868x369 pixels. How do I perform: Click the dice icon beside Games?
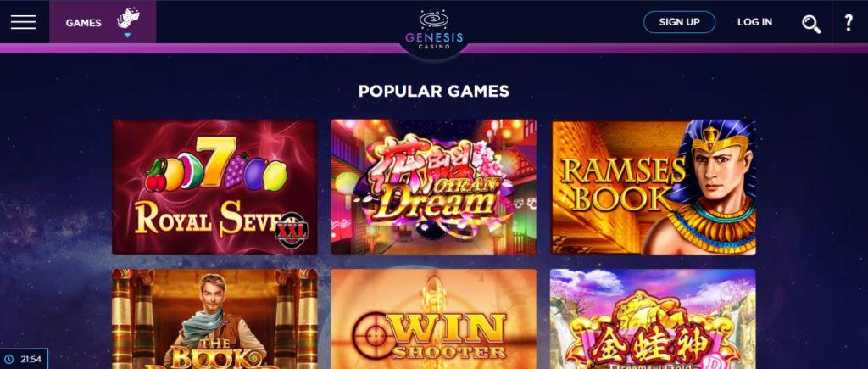click(x=128, y=19)
